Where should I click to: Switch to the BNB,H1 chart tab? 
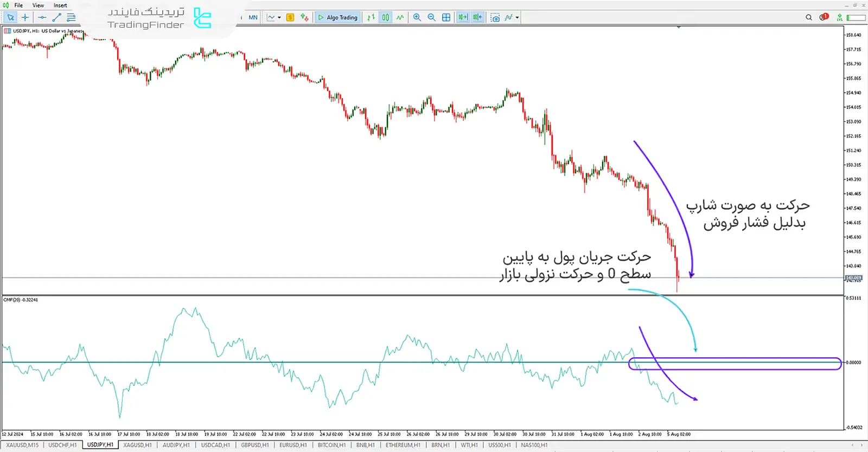(365, 445)
